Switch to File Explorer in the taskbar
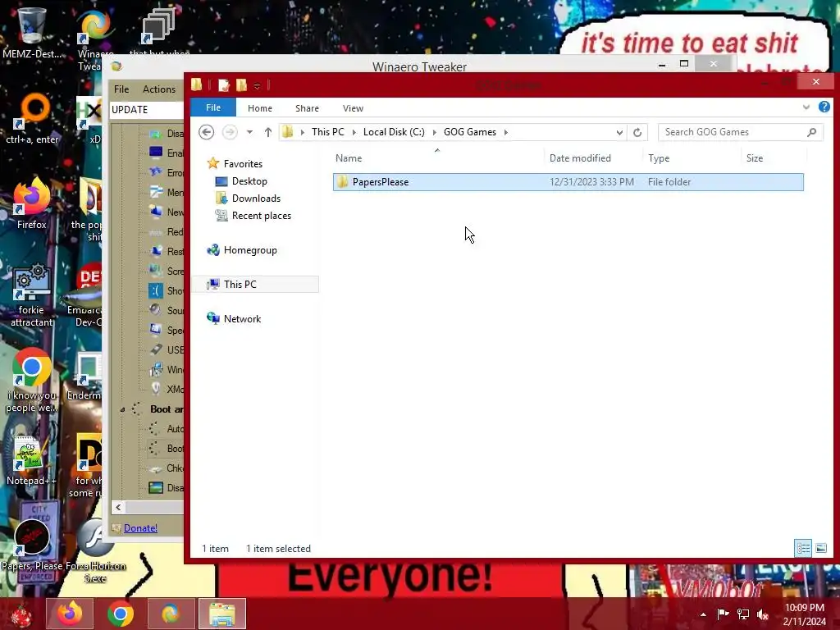 [x=221, y=614]
